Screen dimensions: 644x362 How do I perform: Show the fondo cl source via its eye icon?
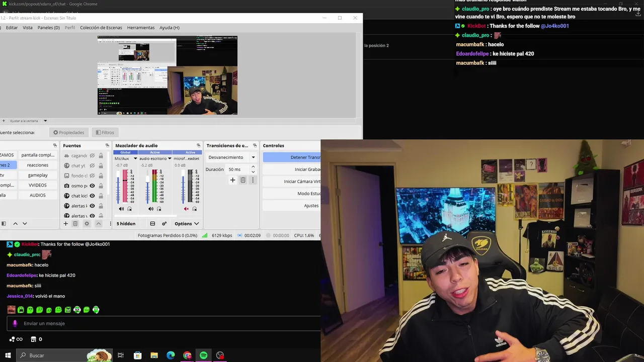pos(92,176)
